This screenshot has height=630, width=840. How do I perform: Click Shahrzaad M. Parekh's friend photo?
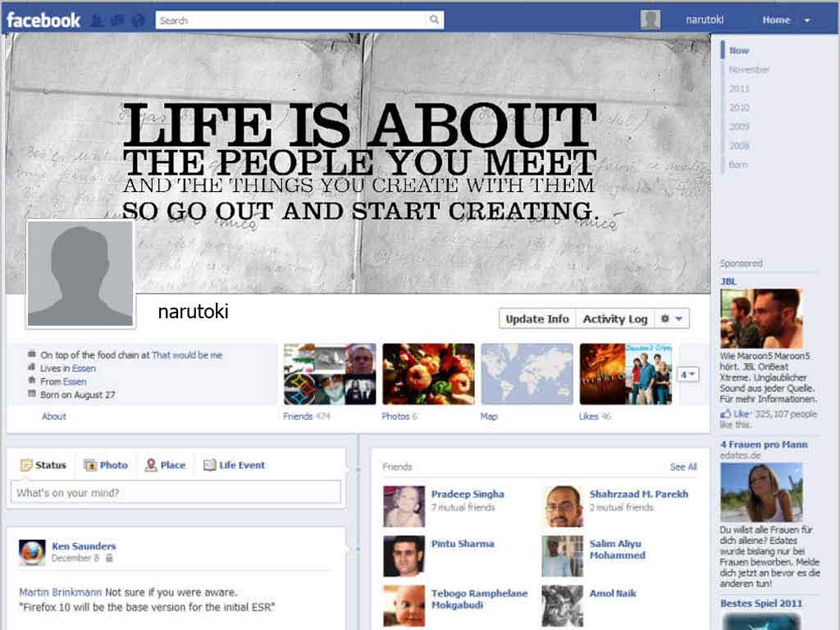click(562, 506)
